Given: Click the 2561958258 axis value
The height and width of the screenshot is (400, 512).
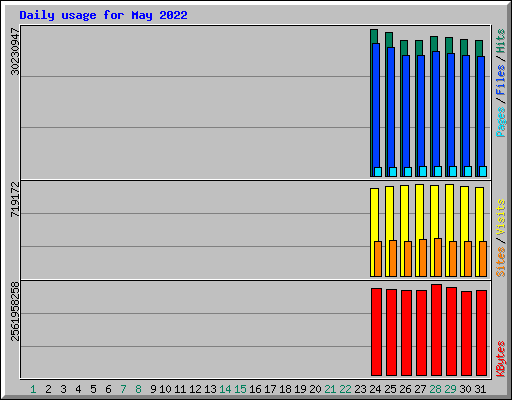Looking at the screenshot, I should 15,312.
